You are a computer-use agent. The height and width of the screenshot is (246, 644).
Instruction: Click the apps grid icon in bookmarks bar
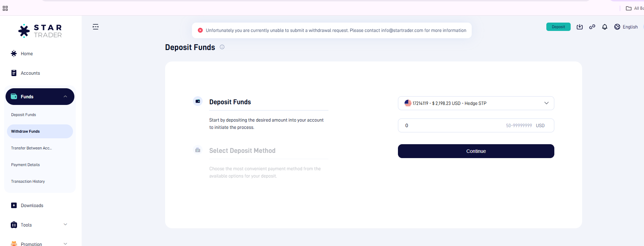click(x=5, y=8)
